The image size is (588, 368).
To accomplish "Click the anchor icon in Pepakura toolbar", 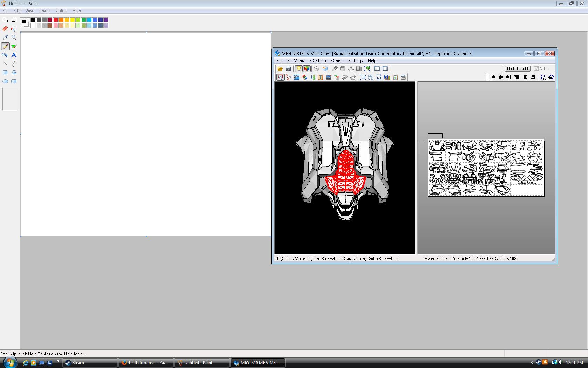I will 351,69.
